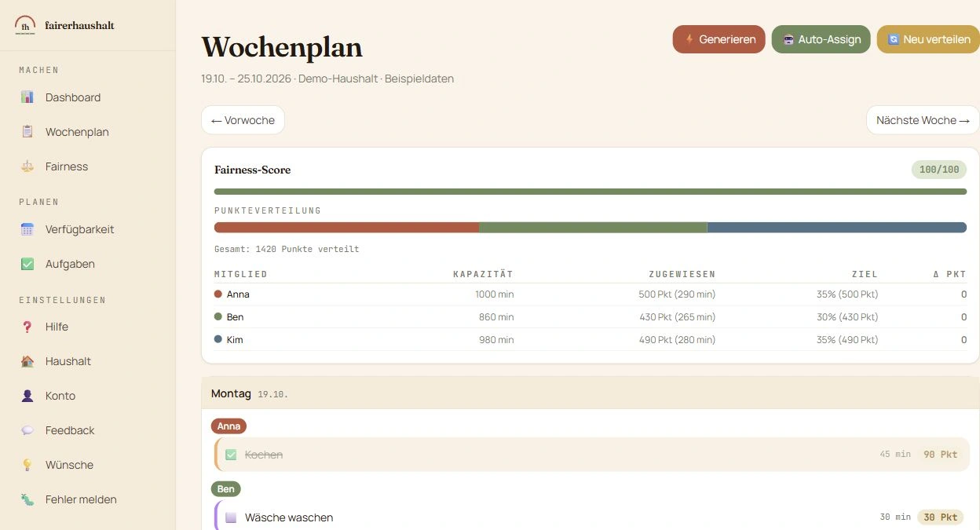Click Anna's red color dot in table
The image size is (980, 530).
point(218,294)
